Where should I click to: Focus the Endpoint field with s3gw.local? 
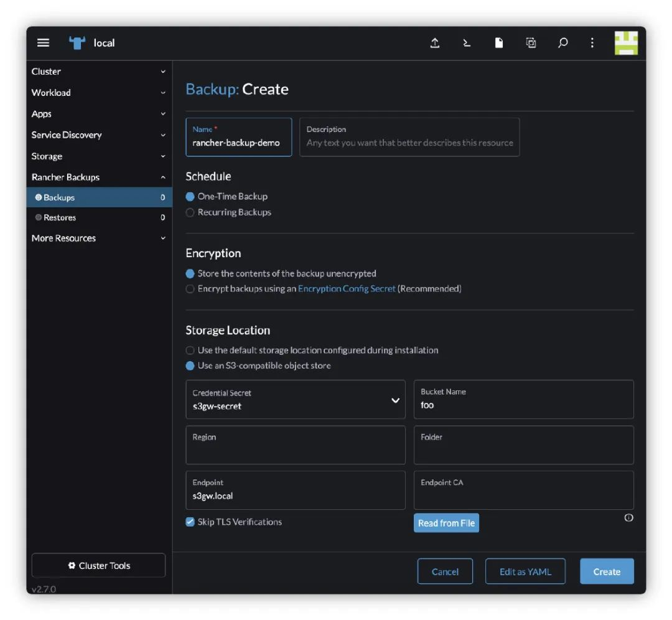click(x=296, y=490)
